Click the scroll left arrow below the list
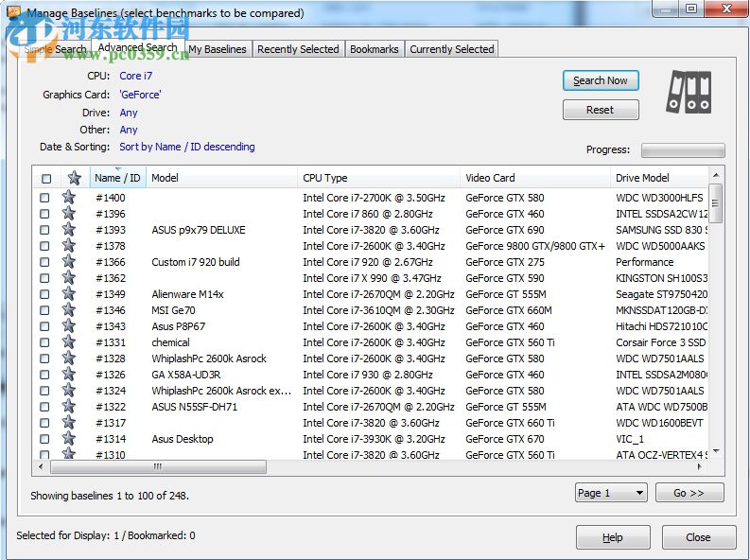 click(x=41, y=466)
